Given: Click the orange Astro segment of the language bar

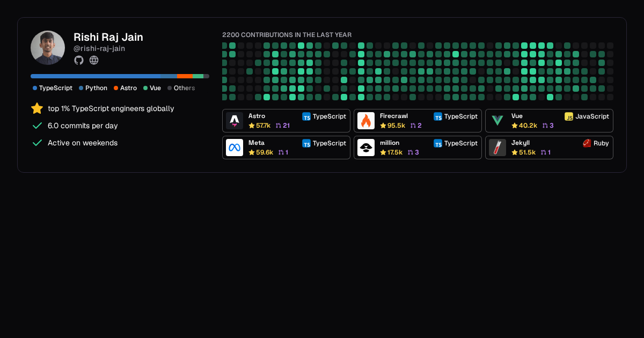Looking at the screenshot, I should tap(185, 76).
